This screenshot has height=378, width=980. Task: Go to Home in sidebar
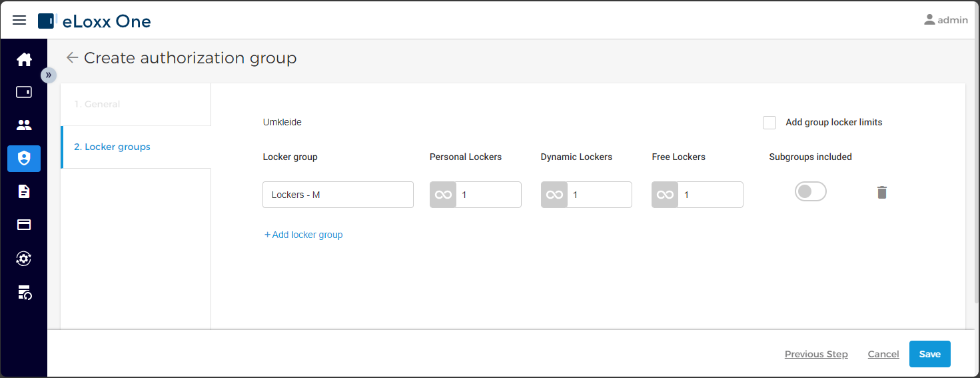point(24,59)
